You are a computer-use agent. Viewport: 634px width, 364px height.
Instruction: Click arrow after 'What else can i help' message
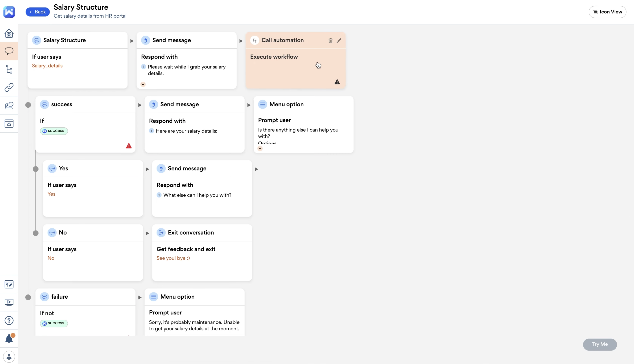(x=256, y=169)
